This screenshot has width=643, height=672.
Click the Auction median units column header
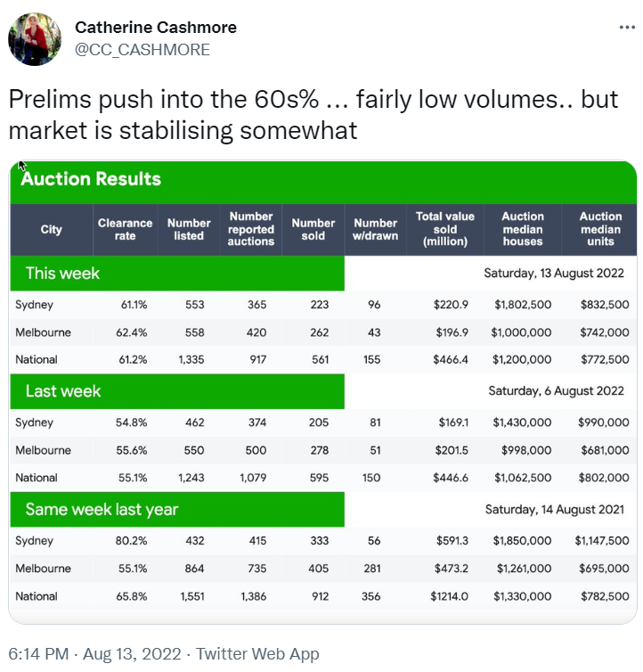[x=600, y=229]
